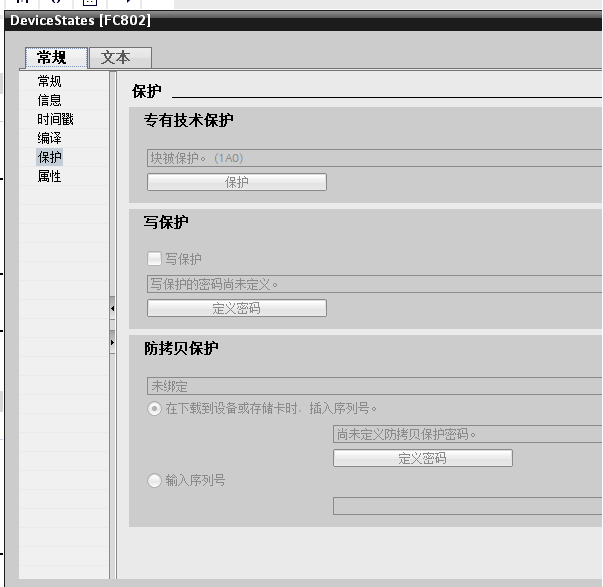Click 定义密码 button under 防拷贝保护
This screenshot has width=603, height=587.
(422, 458)
